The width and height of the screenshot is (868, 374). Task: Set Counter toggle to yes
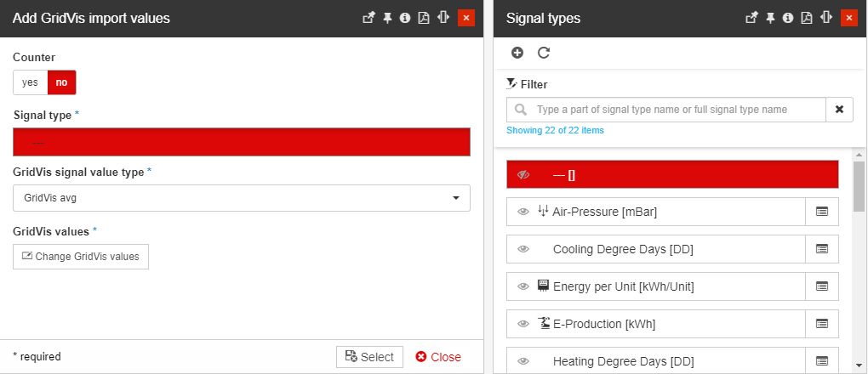click(x=30, y=82)
